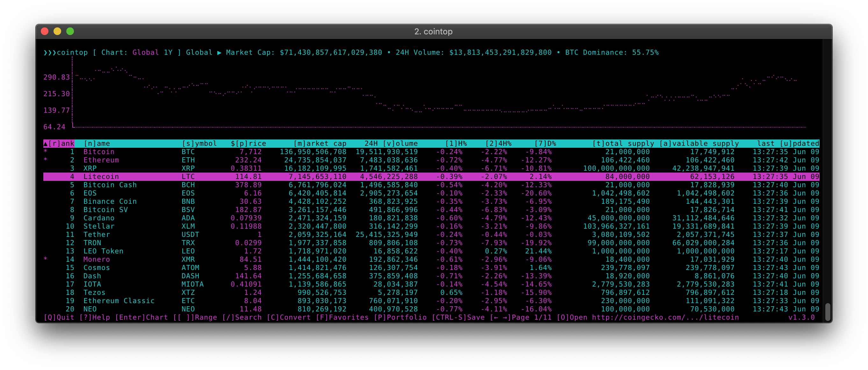Click the 24H Volume total value

point(500,53)
